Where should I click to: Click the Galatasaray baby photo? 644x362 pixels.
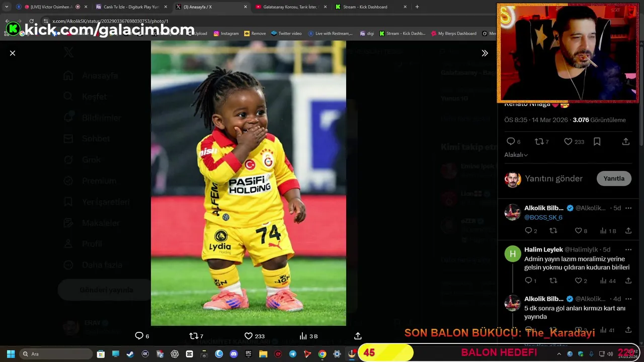pos(249,184)
